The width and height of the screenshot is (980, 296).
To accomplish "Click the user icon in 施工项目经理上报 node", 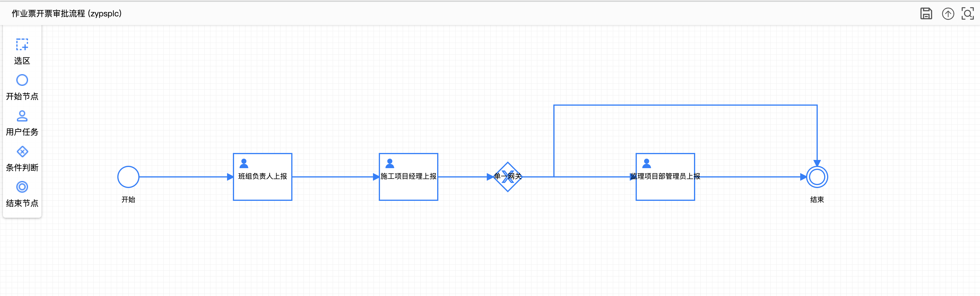I will (390, 163).
